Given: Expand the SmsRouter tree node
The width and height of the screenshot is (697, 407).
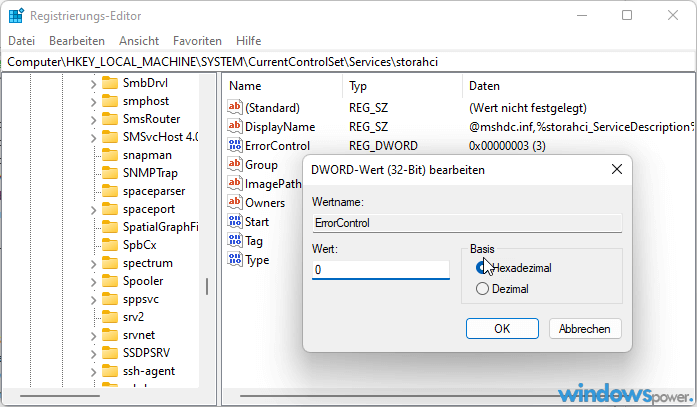Looking at the screenshot, I should (93, 120).
